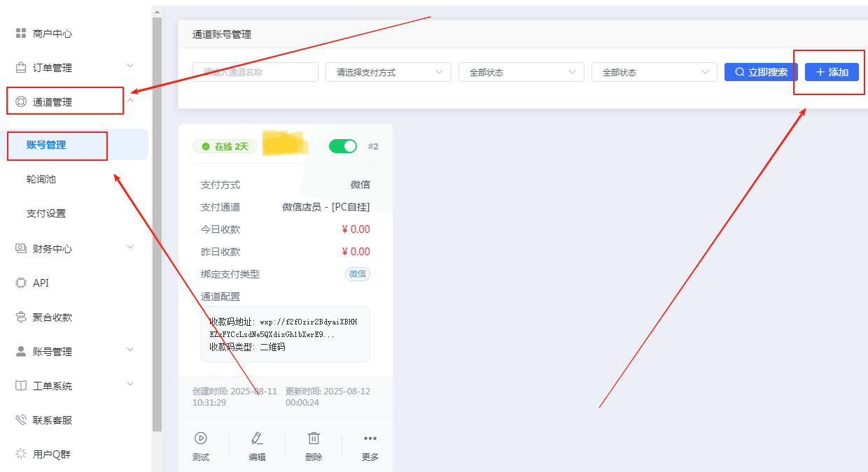868x472 pixels.
Task: Click the 财务中心 wallet icon
Action: click(x=20, y=248)
